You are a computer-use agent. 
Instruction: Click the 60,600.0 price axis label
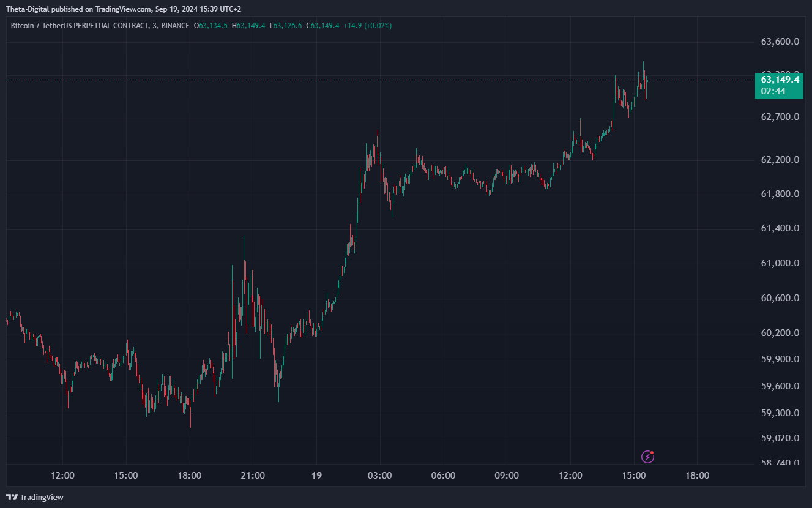coord(780,298)
